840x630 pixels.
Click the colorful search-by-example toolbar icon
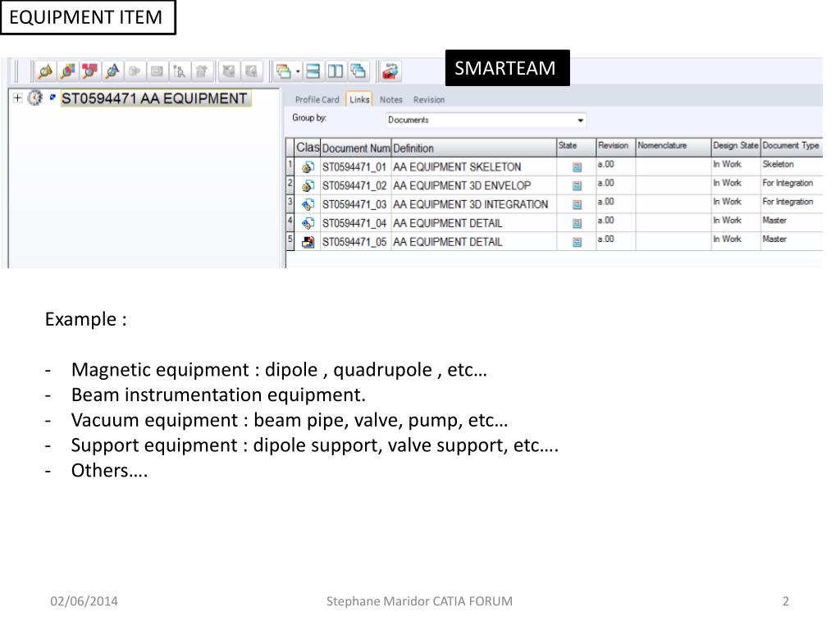click(68, 71)
